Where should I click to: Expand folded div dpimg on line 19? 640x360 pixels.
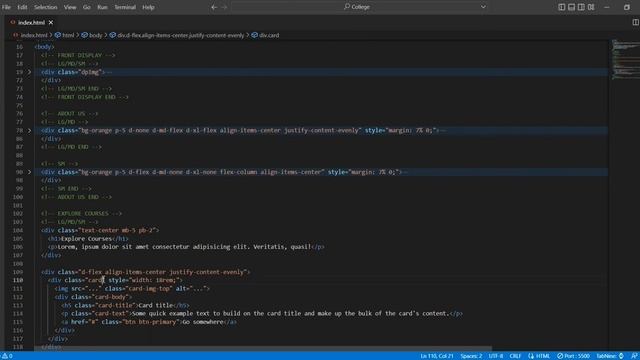pos(29,72)
